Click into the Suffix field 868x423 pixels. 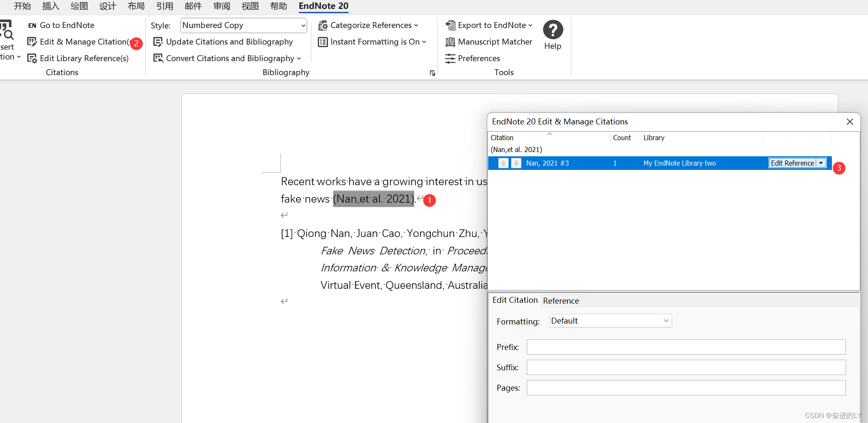pyautogui.click(x=686, y=367)
